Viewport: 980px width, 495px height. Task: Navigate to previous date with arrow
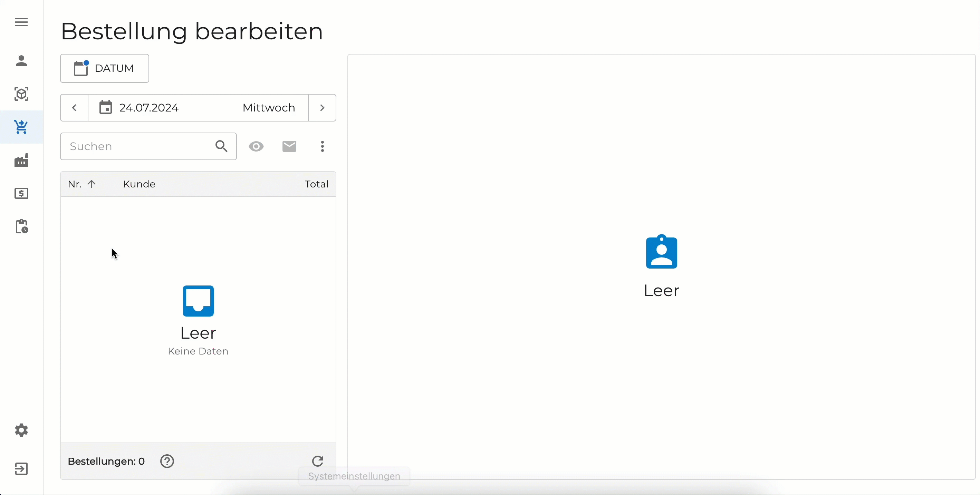coord(74,107)
